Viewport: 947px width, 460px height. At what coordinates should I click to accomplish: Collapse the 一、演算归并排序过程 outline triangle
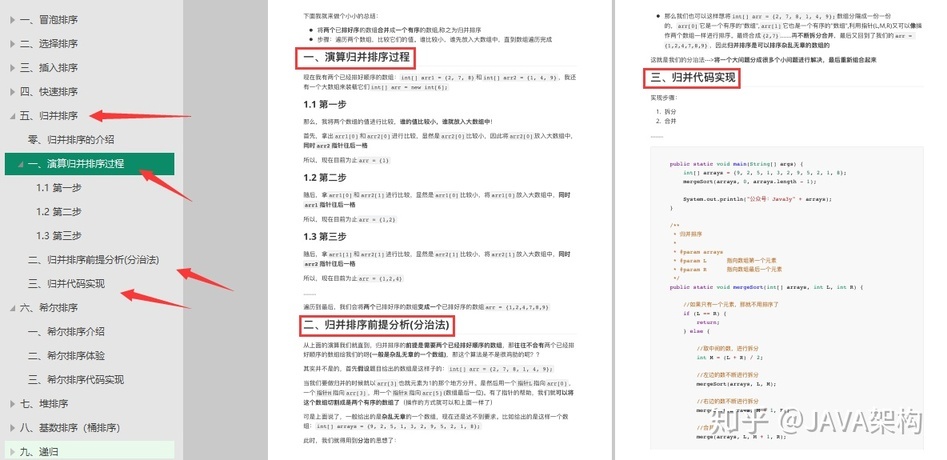tap(21, 164)
